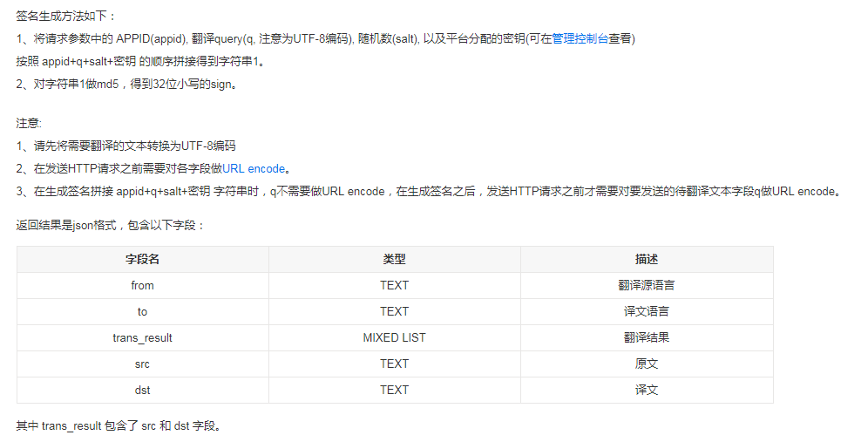
Task: Click the 注意 heading text
Action: 29,124
